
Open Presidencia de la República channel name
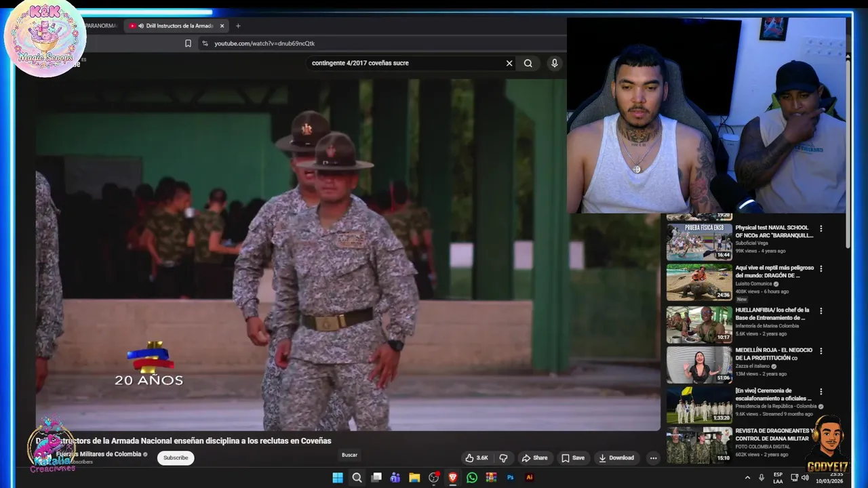pos(776,407)
